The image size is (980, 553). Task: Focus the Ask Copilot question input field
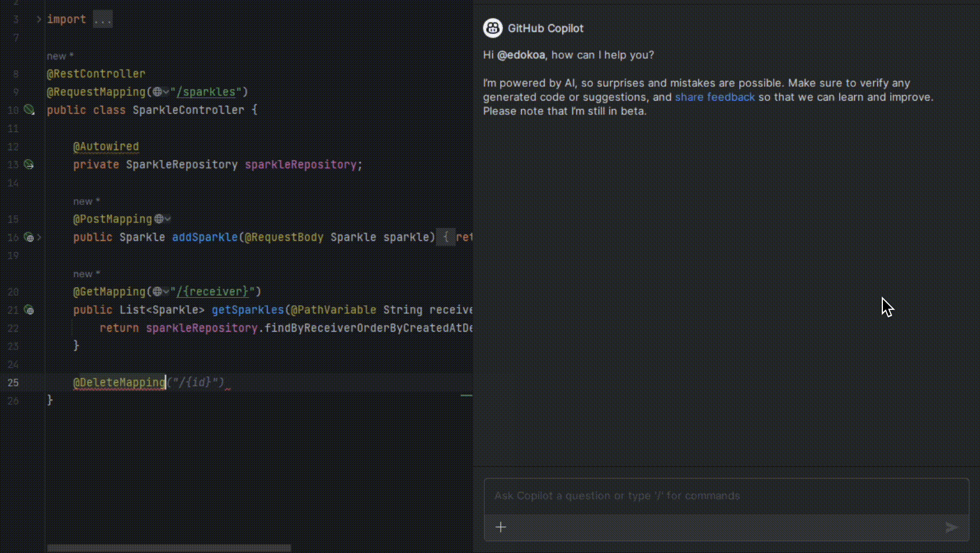click(x=726, y=496)
